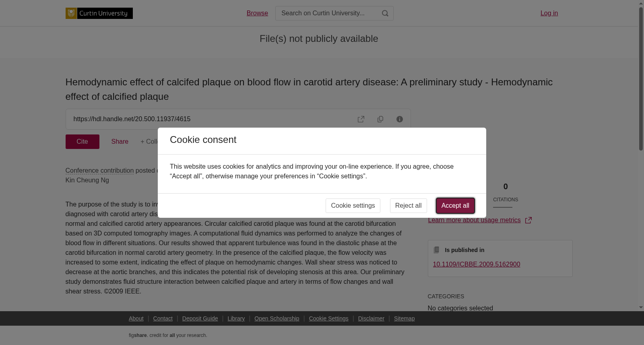The width and height of the screenshot is (644, 345).
Task: Open Cookie settings in the dialog
Action: pyautogui.click(x=353, y=206)
